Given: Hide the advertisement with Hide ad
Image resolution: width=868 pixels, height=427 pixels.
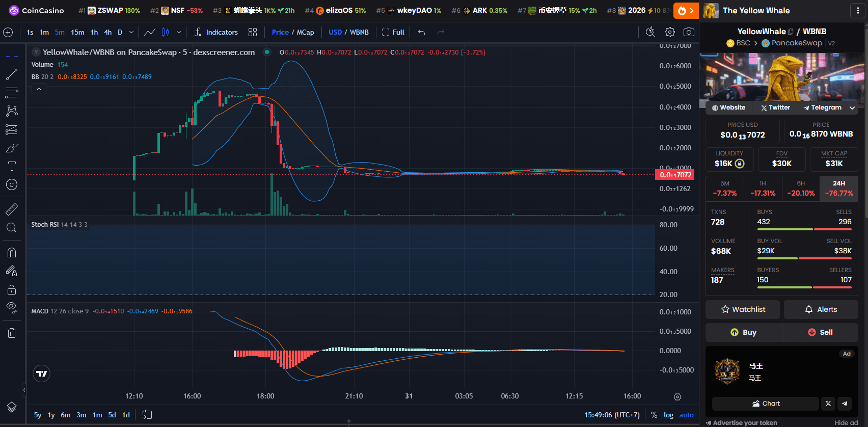Looking at the screenshot, I should coord(846,422).
